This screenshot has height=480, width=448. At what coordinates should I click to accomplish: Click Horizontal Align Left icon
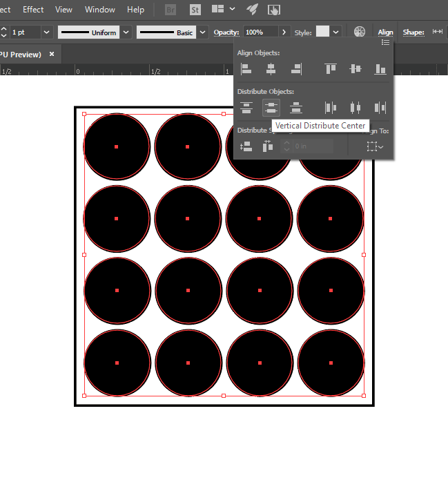coord(246,68)
